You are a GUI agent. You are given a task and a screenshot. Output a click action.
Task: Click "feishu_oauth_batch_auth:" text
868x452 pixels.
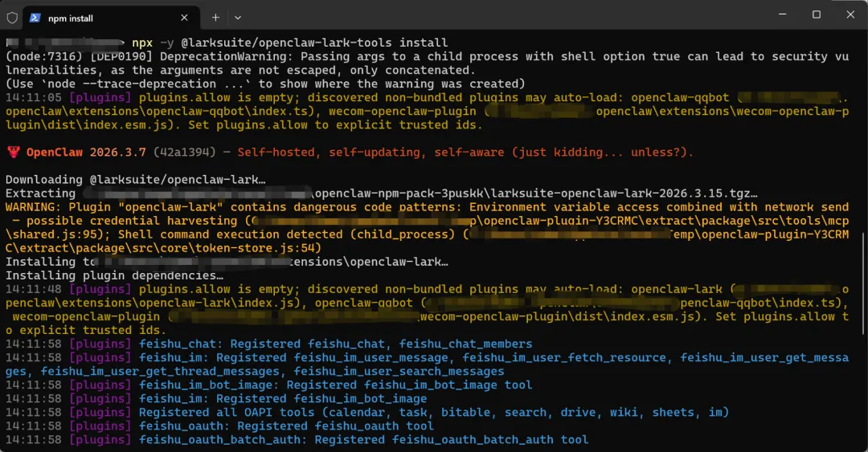click(223, 440)
